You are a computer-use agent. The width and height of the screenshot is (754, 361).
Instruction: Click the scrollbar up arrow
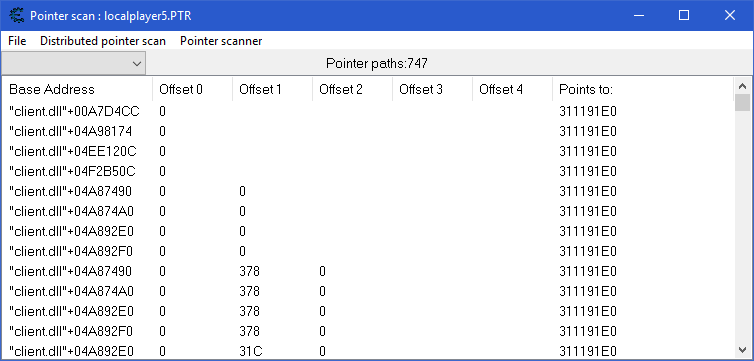coord(742,86)
